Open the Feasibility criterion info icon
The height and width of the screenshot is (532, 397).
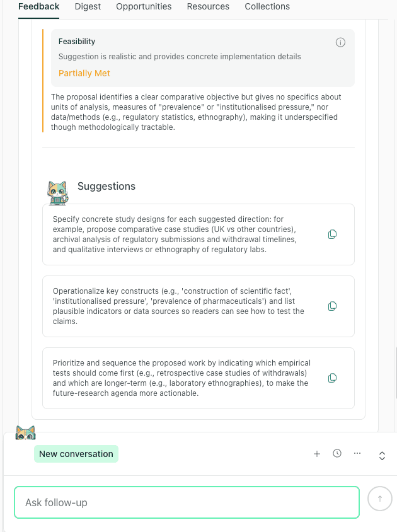(x=340, y=42)
